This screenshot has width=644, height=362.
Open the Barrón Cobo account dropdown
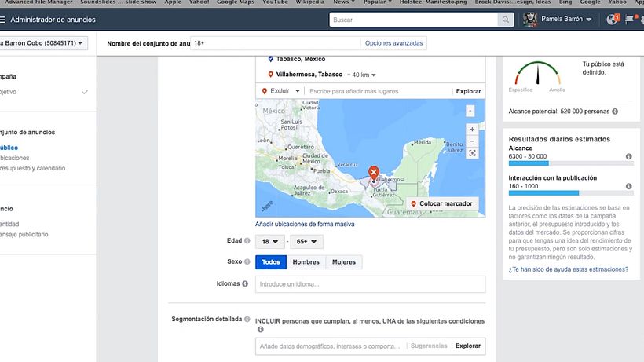pos(43,43)
